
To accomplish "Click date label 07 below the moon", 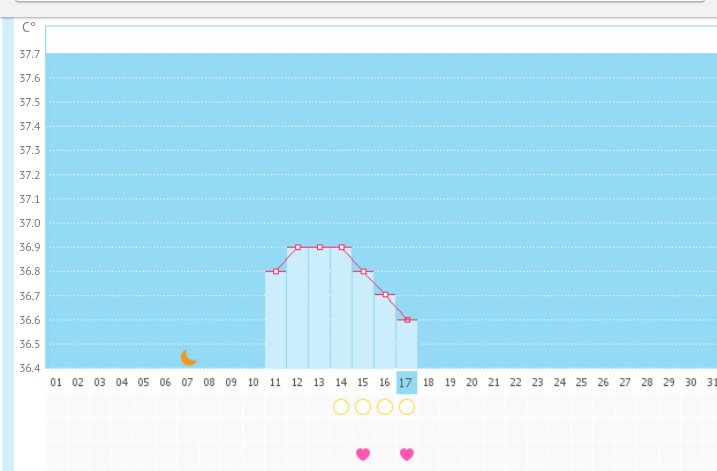I will tap(187, 382).
